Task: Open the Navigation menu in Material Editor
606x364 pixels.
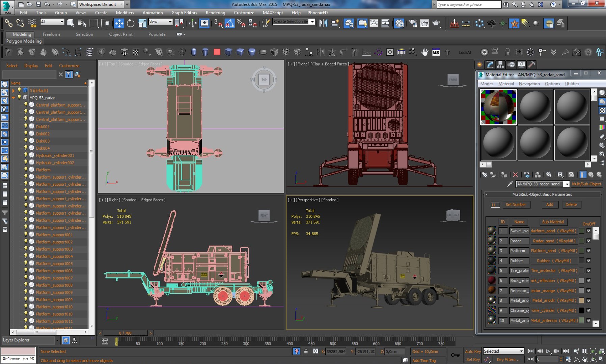Action: tap(529, 84)
